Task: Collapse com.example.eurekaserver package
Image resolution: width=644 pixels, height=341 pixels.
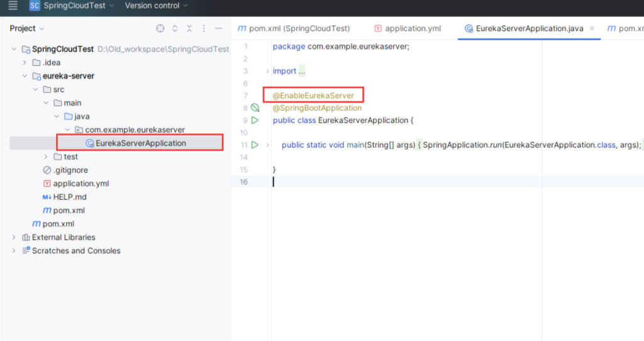Action: (x=67, y=130)
